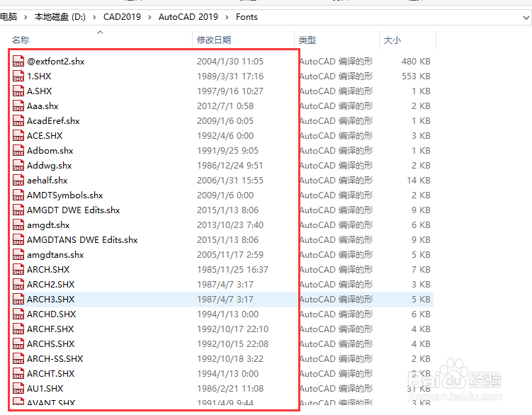Click date 1986/12/24 9:51

click(x=230, y=166)
